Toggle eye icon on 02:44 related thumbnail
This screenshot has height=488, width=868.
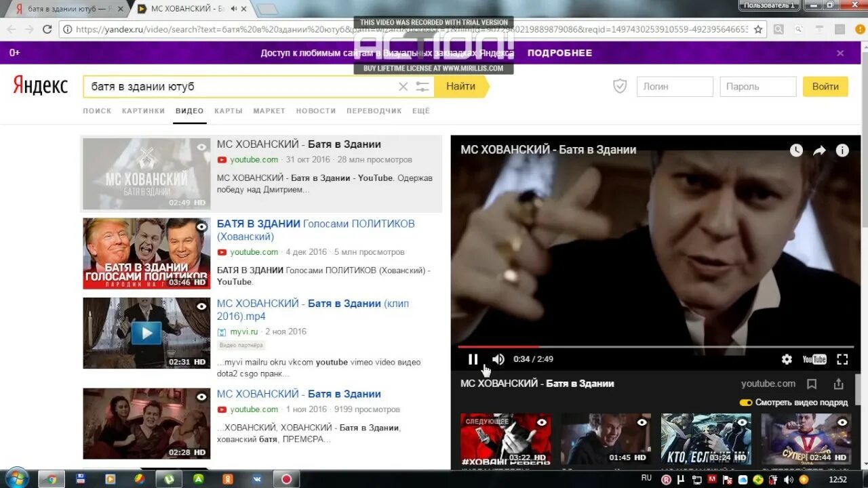click(842, 422)
